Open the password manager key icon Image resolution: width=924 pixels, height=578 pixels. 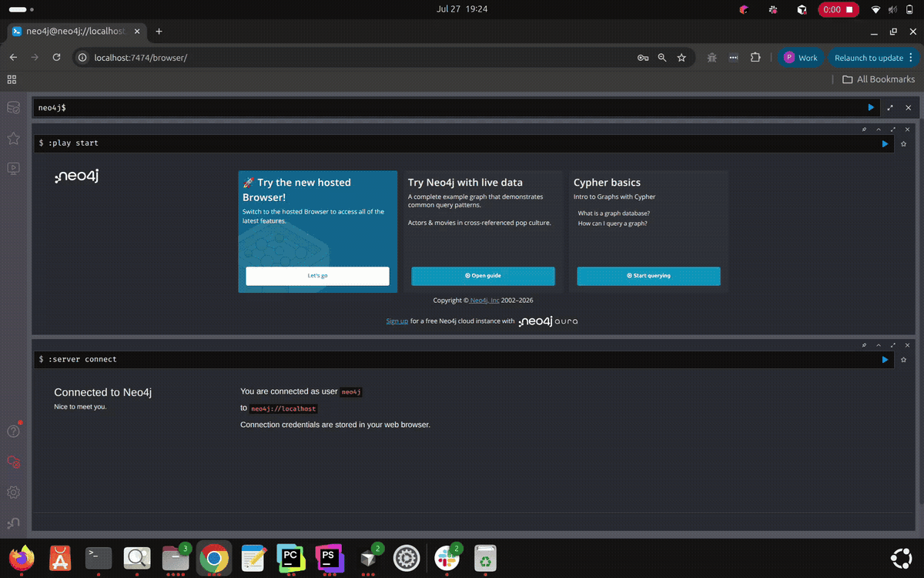642,58
